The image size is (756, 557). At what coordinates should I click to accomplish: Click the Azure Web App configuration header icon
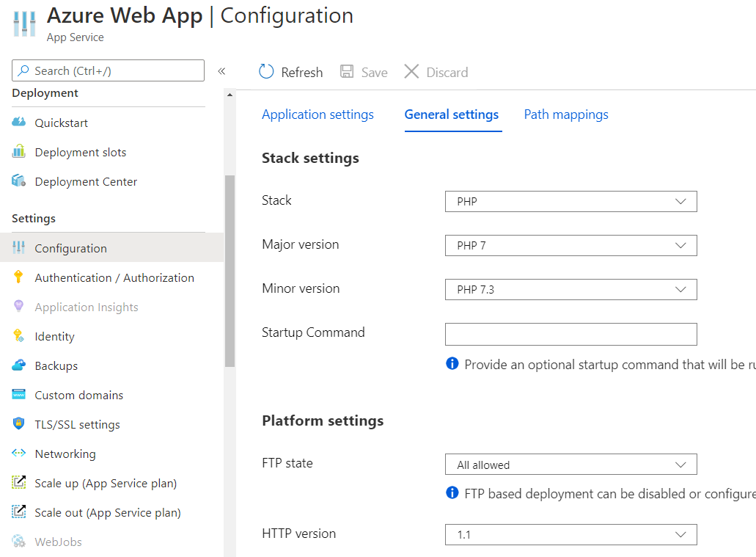[24, 23]
